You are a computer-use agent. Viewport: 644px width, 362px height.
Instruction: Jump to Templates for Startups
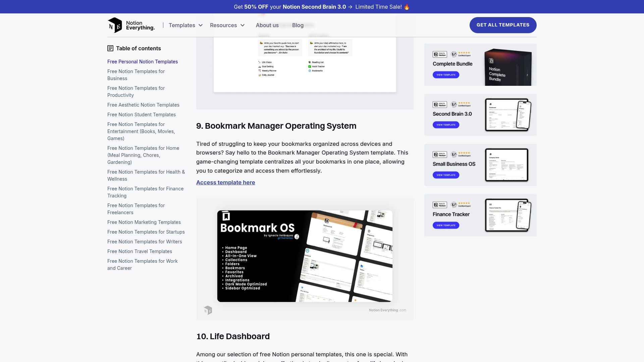(x=146, y=232)
